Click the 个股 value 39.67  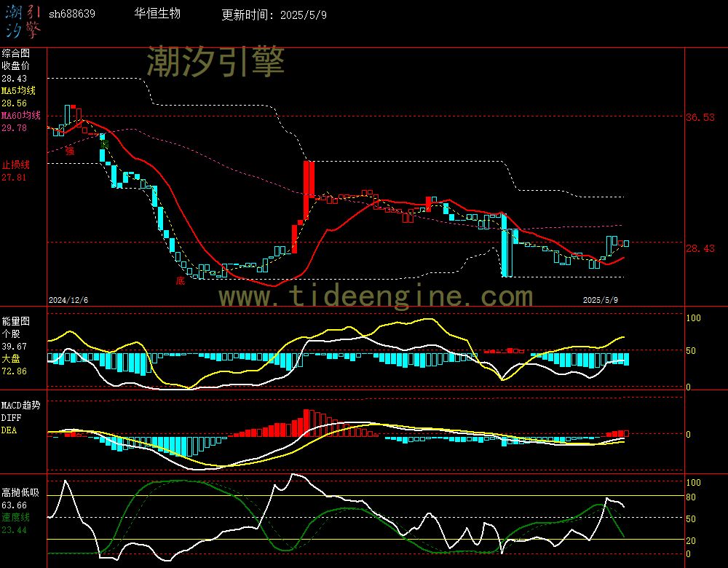(x=14, y=347)
